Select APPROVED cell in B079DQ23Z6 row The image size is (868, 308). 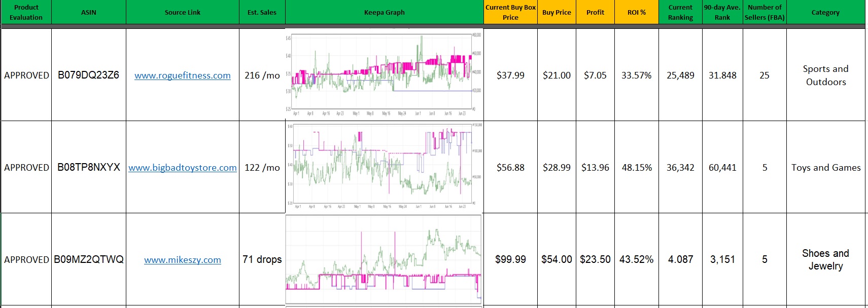click(x=26, y=75)
